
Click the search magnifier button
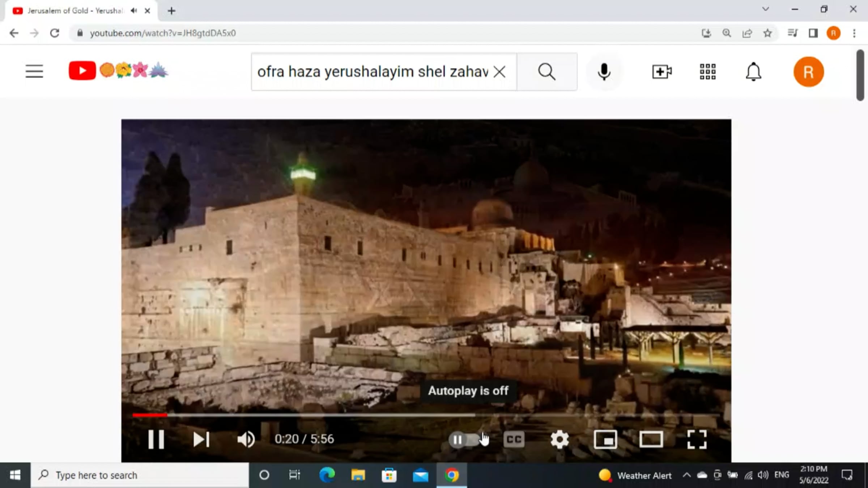coord(546,72)
